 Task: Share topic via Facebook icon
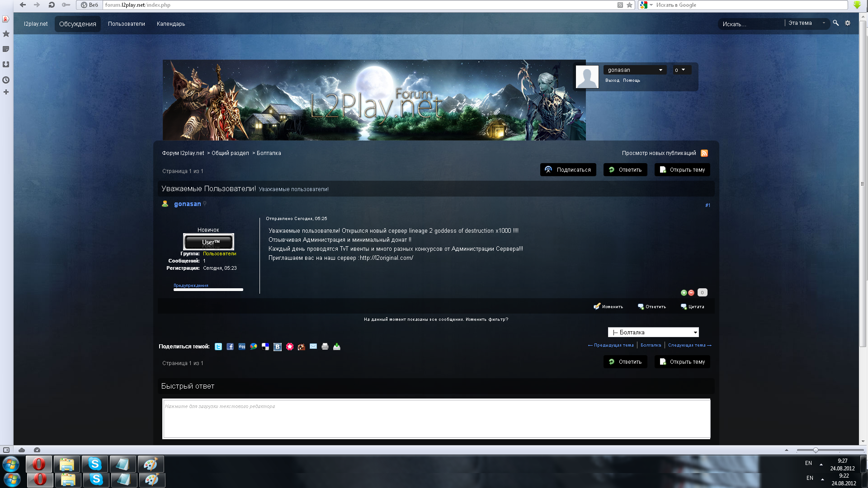pyautogui.click(x=230, y=347)
